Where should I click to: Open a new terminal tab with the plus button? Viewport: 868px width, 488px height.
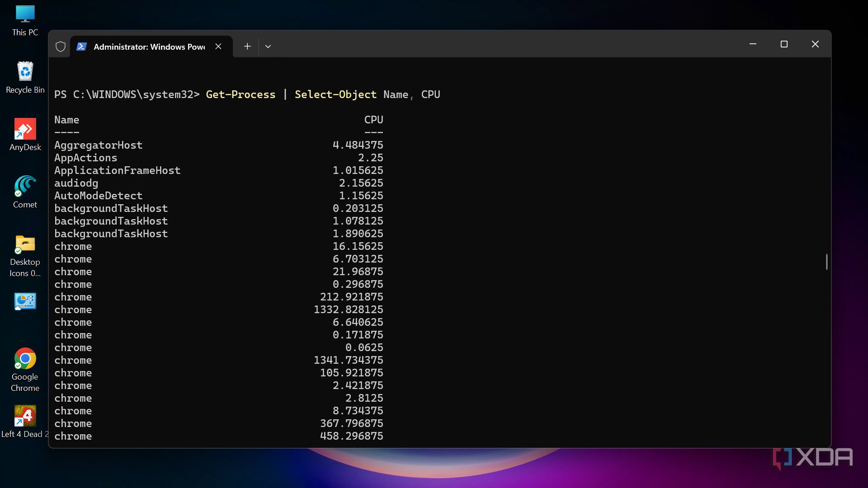click(x=247, y=47)
